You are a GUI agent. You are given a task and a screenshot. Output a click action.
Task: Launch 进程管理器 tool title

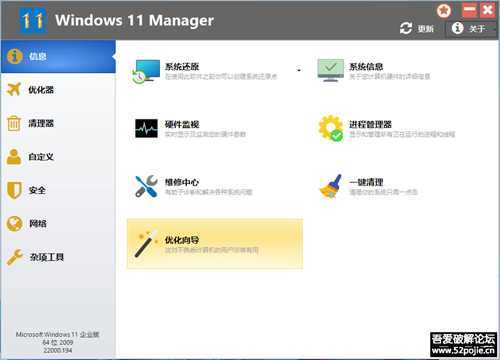click(x=370, y=124)
